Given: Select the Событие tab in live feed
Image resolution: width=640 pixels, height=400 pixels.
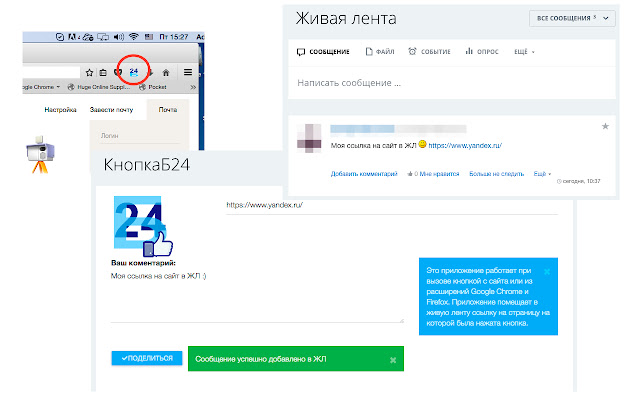Looking at the screenshot, I should 429,51.
